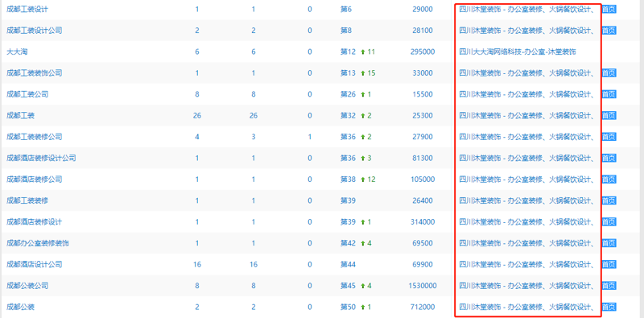This screenshot has width=644, height=318.
Task: Click the green up arrow beside 第38
Action: click(x=363, y=180)
